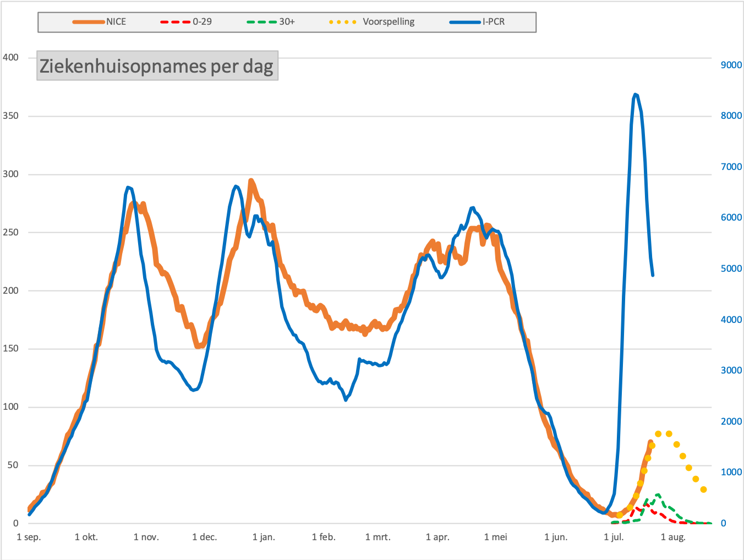Screen dimensions: 744x560
Task: Click the orange NICE peak near January
Action: click(x=251, y=181)
